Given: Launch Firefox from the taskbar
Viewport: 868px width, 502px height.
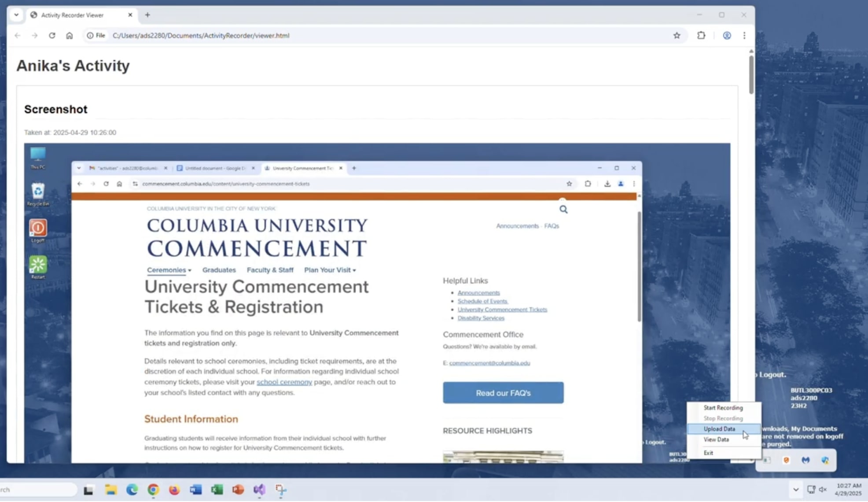Looking at the screenshot, I should click(174, 490).
